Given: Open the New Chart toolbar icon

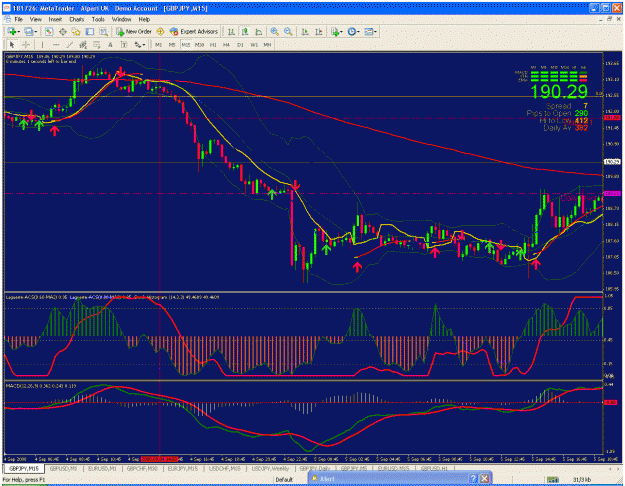Looking at the screenshot, I should [12, 31].
